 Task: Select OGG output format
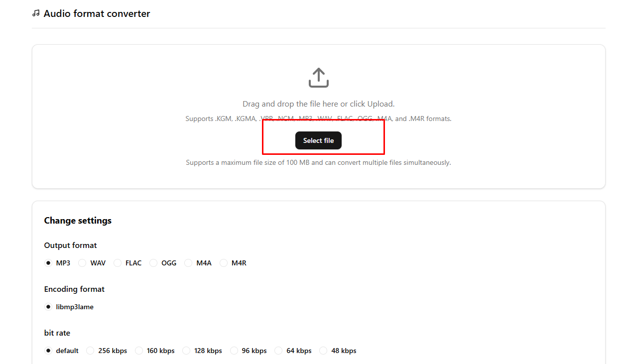pos(153,262)
